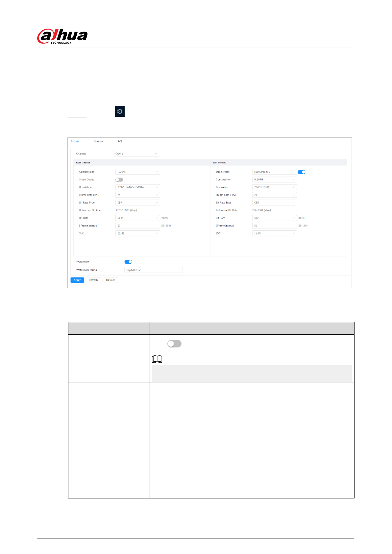Click the gray toggle illustration in the table
392x554 pixels.
(174, 344)
